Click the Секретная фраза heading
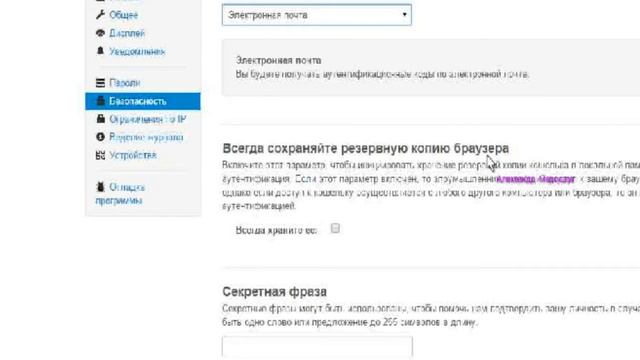Viewport: 640px width, 360px height. point(274,292)
